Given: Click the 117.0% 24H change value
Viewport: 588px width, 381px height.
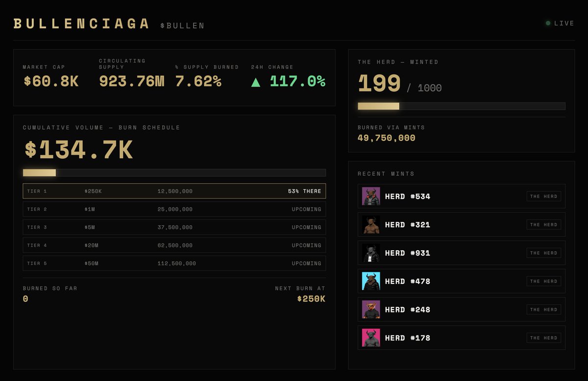Looking at the screenshot, I should pos(297,81).
